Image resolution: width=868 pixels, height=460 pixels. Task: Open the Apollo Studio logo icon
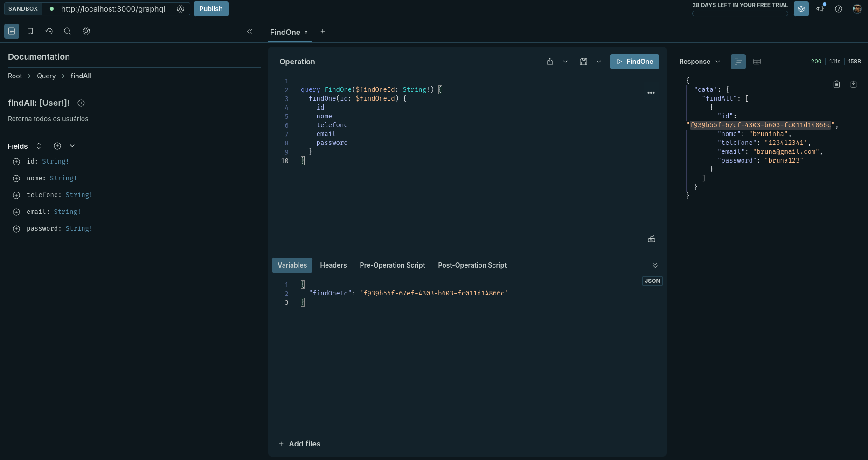pos(801,9)
